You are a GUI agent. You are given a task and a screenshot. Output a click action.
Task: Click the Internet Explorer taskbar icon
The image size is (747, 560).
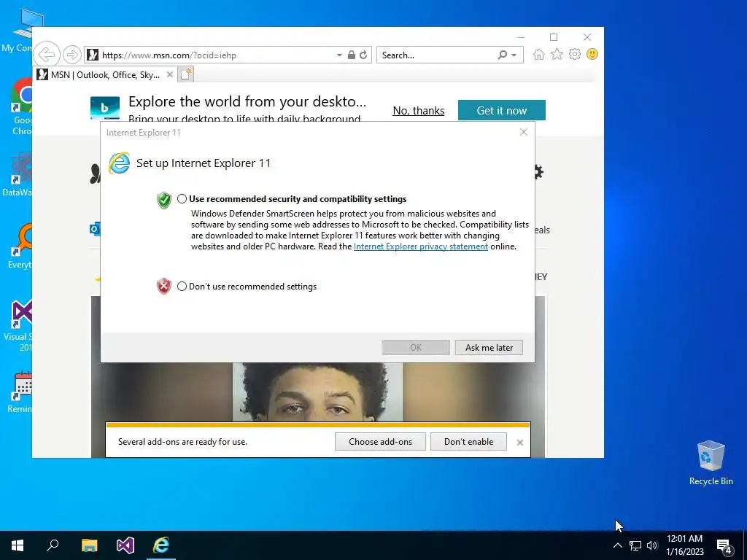(x=161, y=545)
